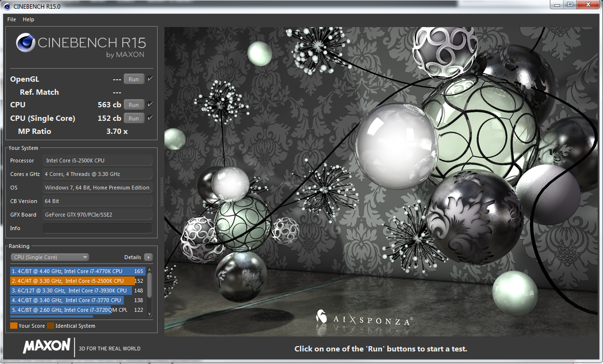Run the OpenGL test
This screenshot has height=364, width=603.
(x=134, y=79)
